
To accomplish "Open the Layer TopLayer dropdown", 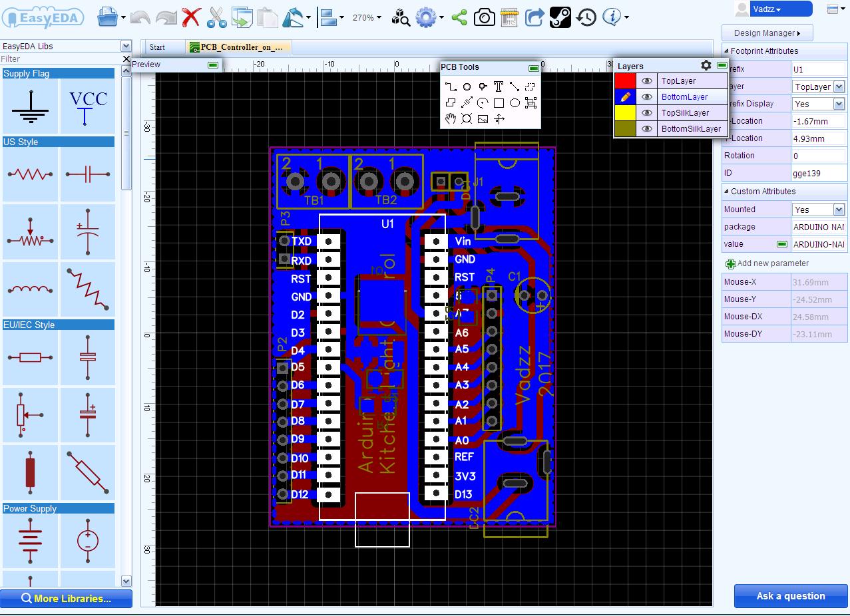I will (839, 86).
